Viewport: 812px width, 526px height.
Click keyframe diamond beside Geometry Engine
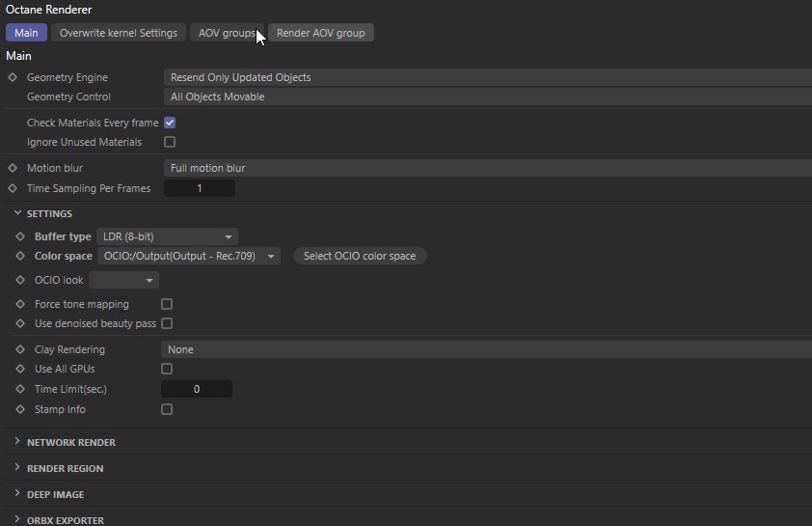click(x=13, y=77)
